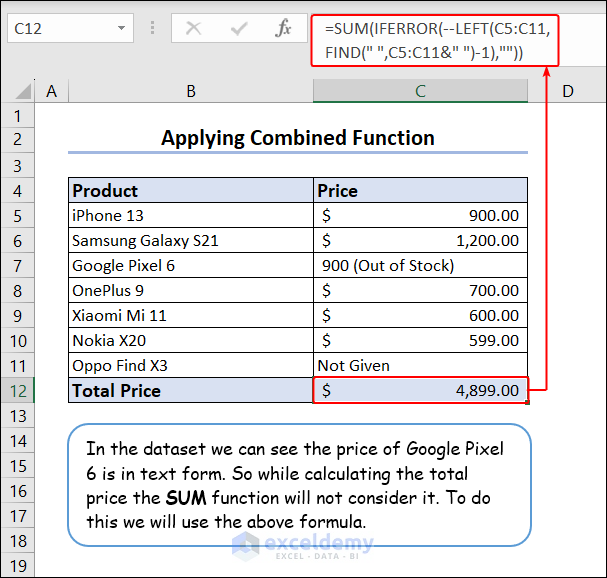
Task: Click the 'Product' header cell
Action: coord(191,190)
